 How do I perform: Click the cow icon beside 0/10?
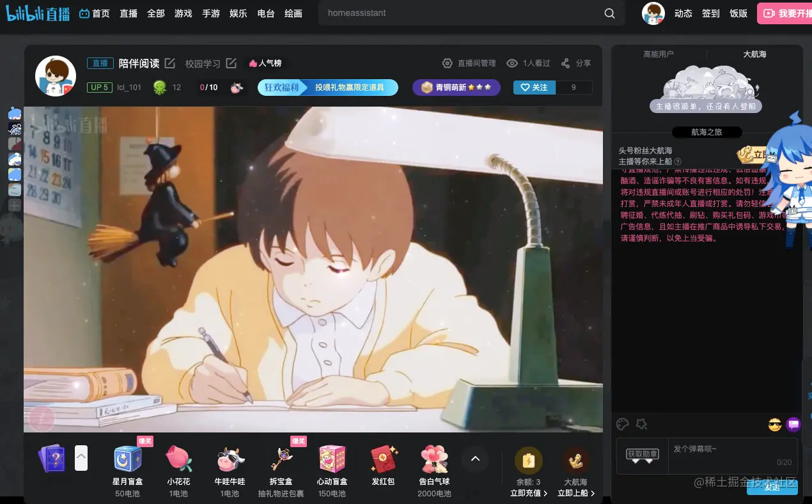pyautogui.click(x=237, y=88)
